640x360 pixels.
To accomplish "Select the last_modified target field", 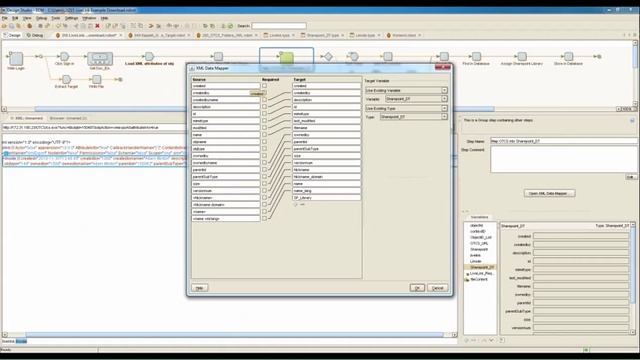I will coord(327,121).
